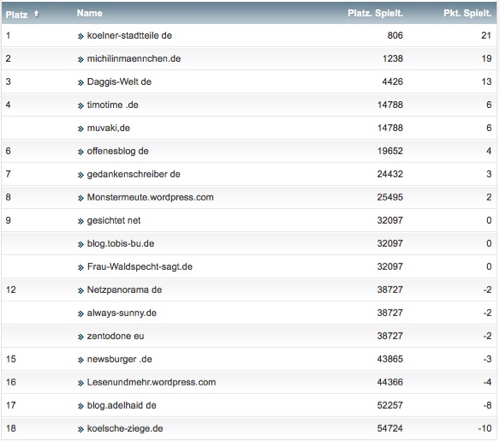The width and height of the screenshot is (500, 442).
Task: Click the arrow icon before koelsche-ziege.de
Action: pos(80,429)
